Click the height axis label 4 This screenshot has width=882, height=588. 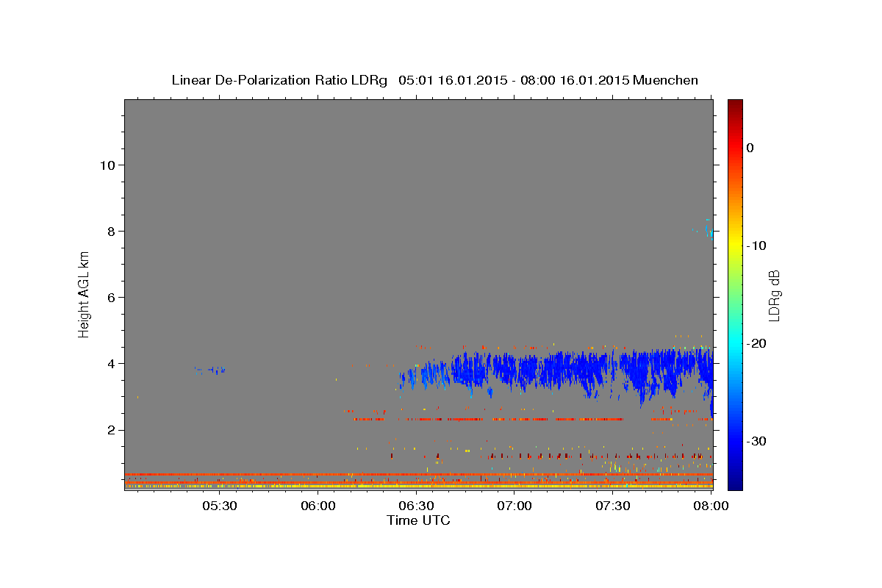pos(110,363)
